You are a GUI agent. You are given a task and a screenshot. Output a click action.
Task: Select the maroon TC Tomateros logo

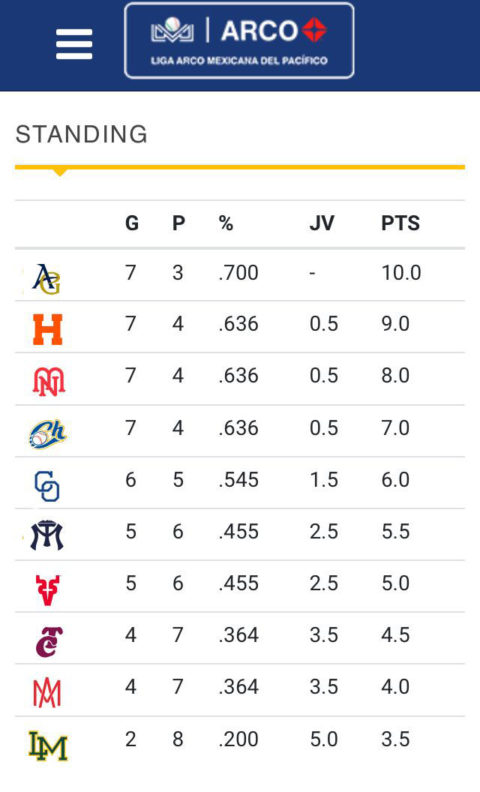click(x=49, y=641)
